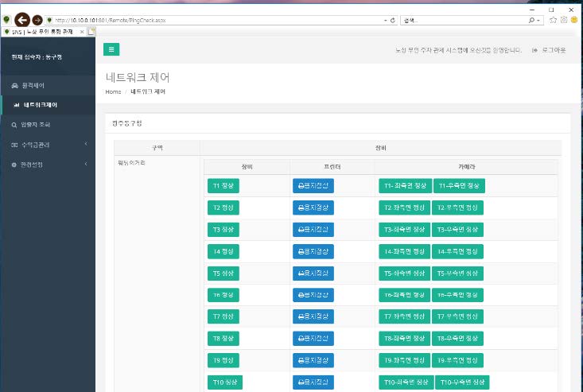This screenshot has width=583, height=392.
Task: Click the gear icon next to 환경설정
Action: point(14,165)
